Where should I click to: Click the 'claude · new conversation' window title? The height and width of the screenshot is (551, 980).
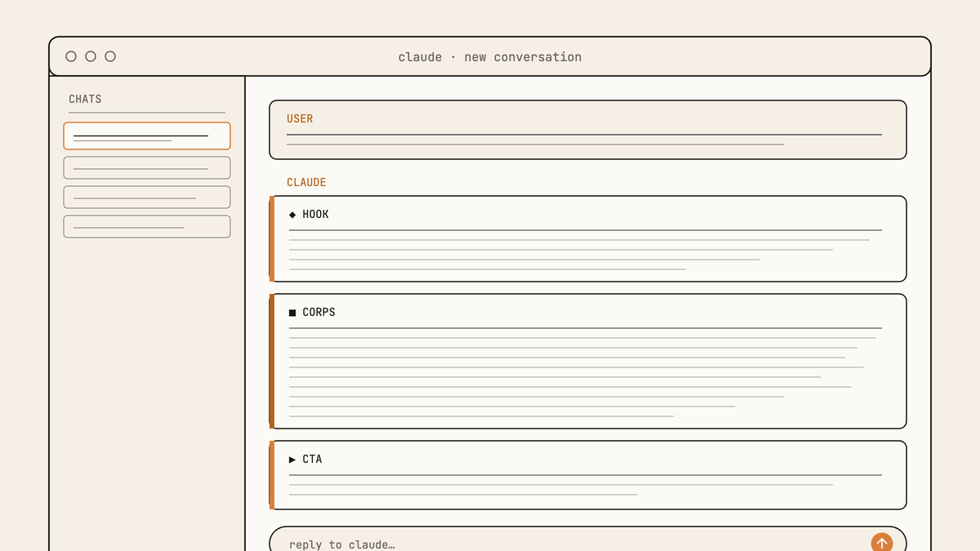(x=490, y=57)
